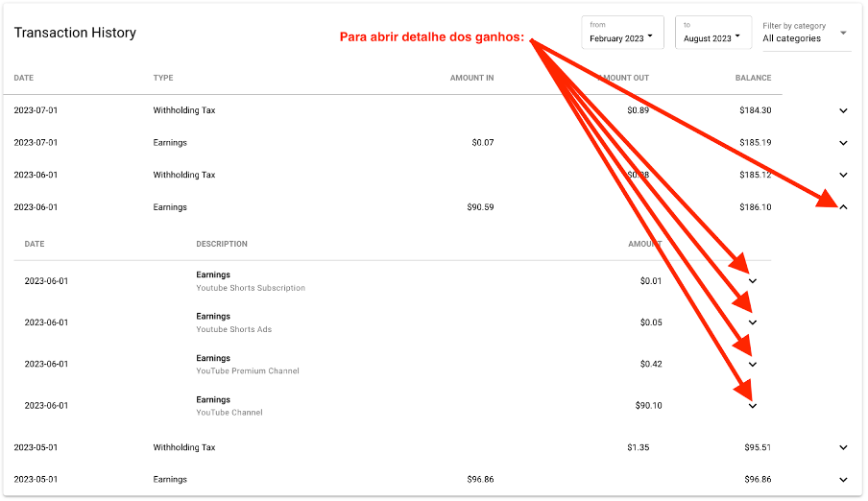Screen dimensions: 868x501
Task: Expand the 2023-05-01 Earnings $96.86 row
Action: [843, 480]
